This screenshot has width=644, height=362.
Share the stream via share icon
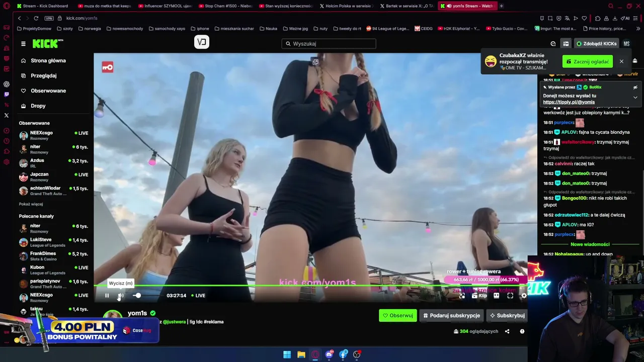pyautogui.click(x=507, y=331)
